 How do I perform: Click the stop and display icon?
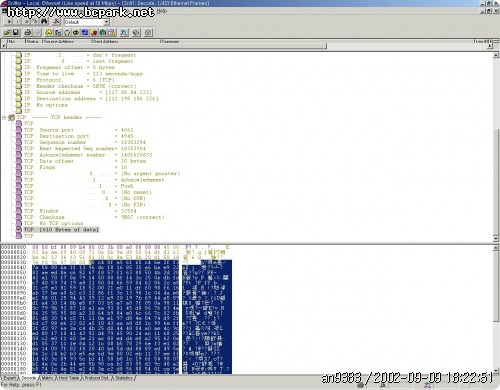35,22
